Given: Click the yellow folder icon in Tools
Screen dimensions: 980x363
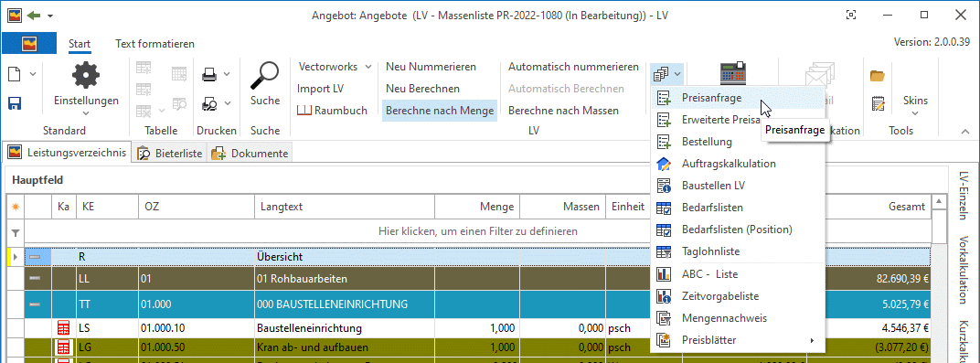Looking at the screenshot, I should pyautogui.click(x=879, y=76).
